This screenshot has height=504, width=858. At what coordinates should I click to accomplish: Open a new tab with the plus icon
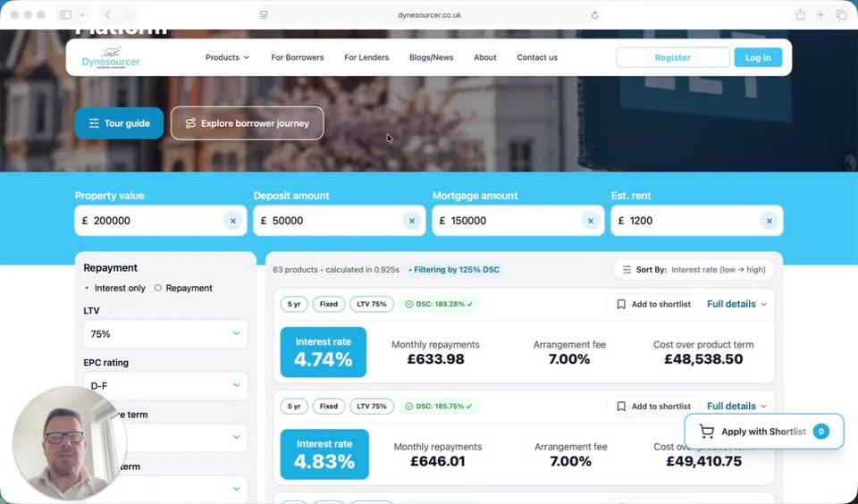pyautogui.click(x=820, y=15)
